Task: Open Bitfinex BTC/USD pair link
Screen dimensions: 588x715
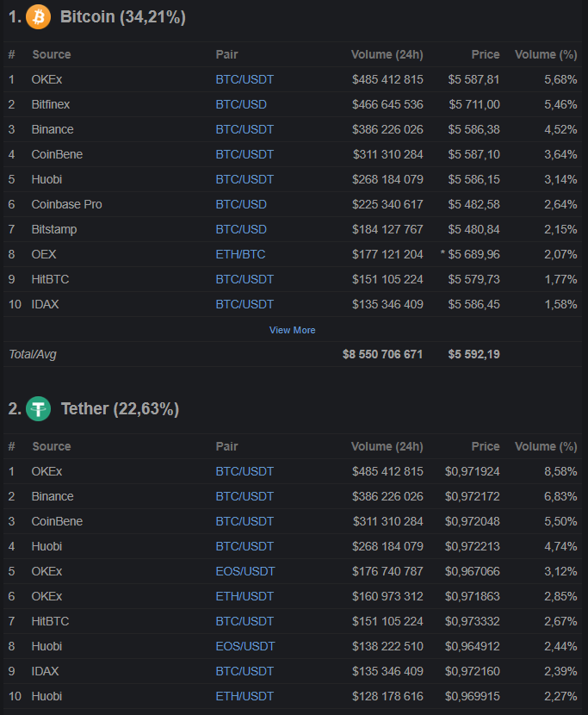Action: coord(241,104)
